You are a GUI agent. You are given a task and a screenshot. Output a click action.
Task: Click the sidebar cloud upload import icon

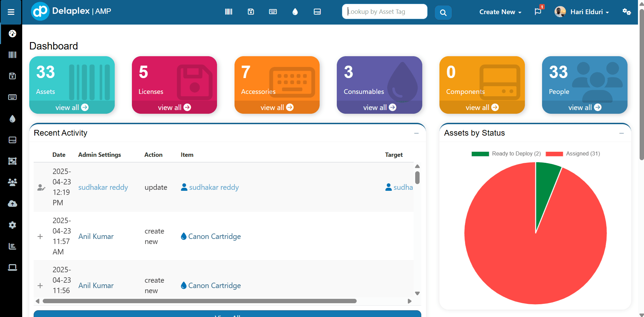coord(12,204)
